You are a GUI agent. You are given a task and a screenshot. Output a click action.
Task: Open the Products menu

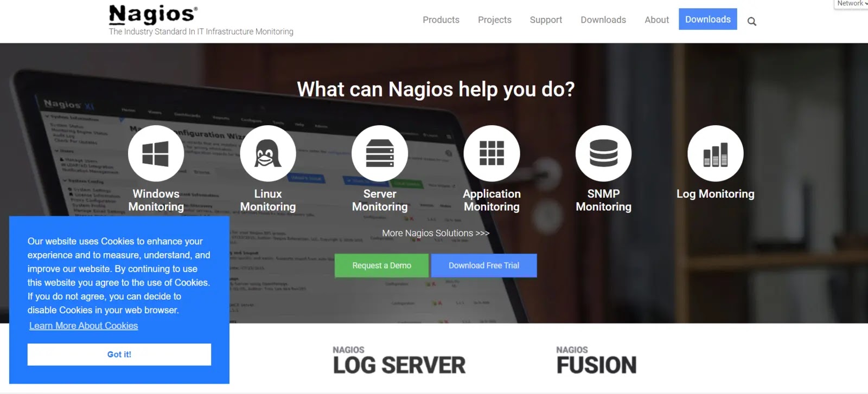(441, 20)
